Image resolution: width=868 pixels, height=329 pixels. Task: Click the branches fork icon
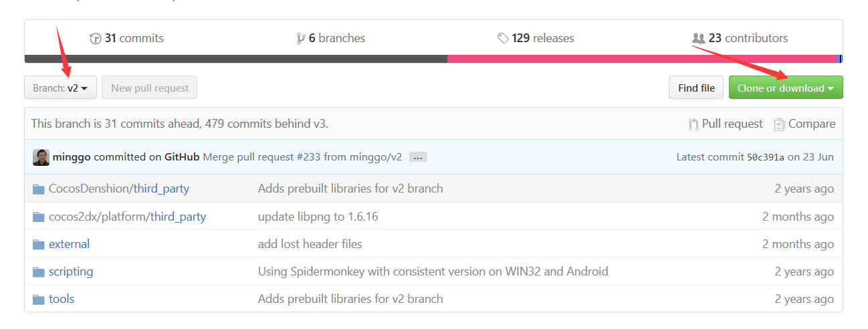pyautogui.click(x=301, y=39)
